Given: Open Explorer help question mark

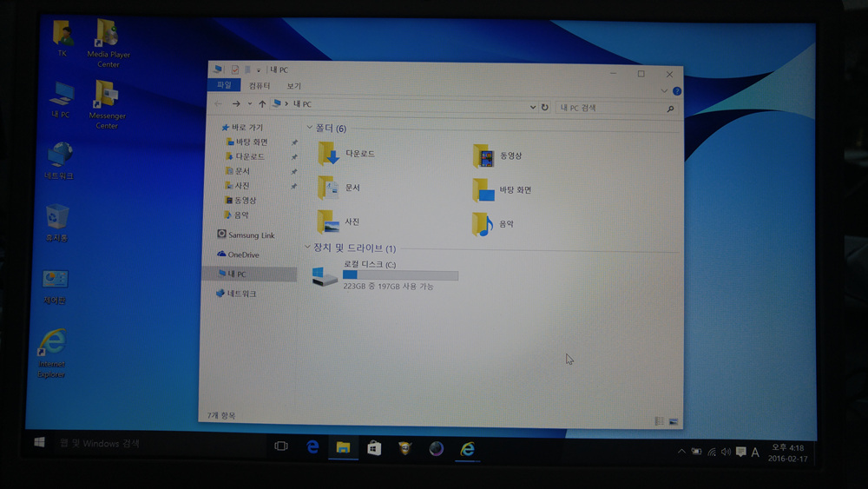Looking at the screenshot, I should 676,91.
